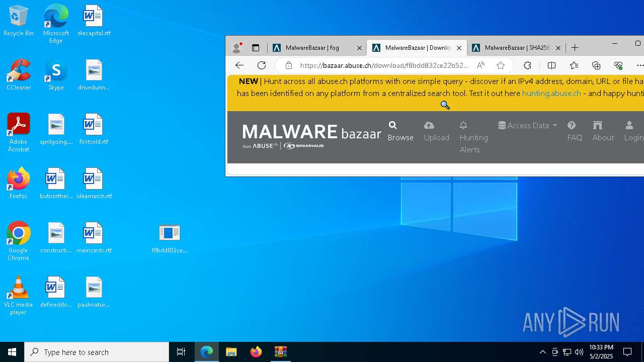
Task: Open Hunting Alerts on MalwareBazaar
Action: click(x=473, y=137)
